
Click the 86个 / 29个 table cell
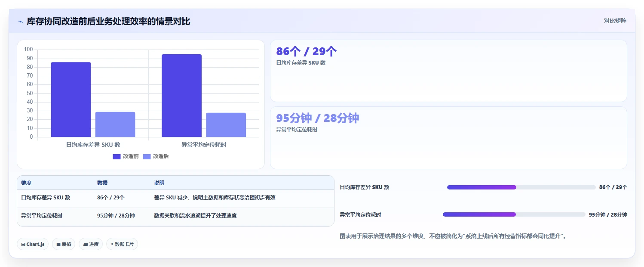pos(111,198)
